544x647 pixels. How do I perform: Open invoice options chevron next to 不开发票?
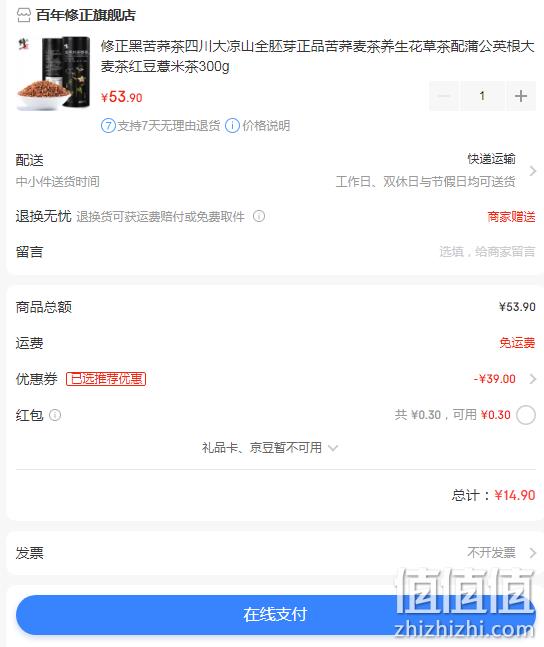(x=532, y=553)
